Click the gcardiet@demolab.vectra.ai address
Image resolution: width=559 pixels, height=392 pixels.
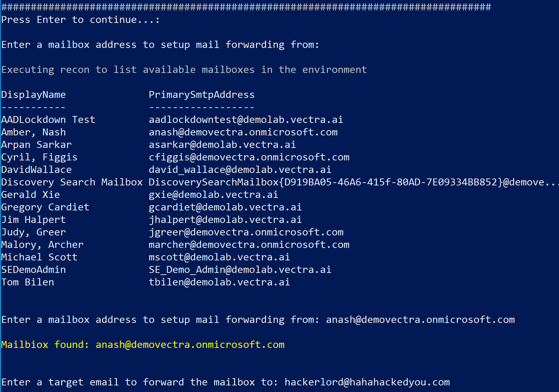pyautogui.click(x=225, y=207)
